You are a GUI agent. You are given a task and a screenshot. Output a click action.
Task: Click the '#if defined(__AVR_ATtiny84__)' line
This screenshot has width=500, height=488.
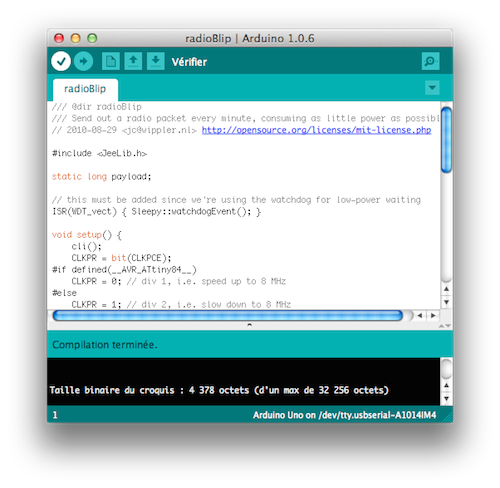coord(124,270)
